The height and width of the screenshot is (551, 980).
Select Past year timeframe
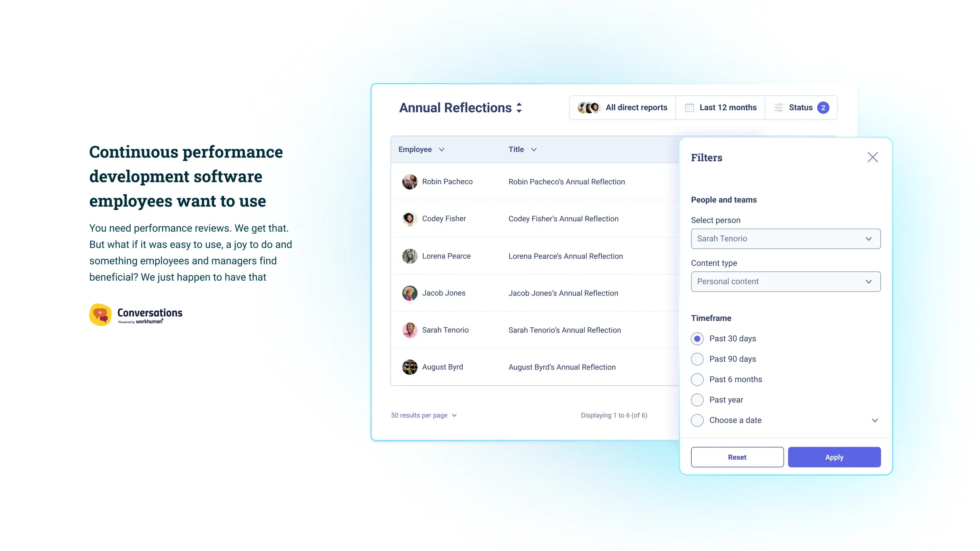point(697,400)
